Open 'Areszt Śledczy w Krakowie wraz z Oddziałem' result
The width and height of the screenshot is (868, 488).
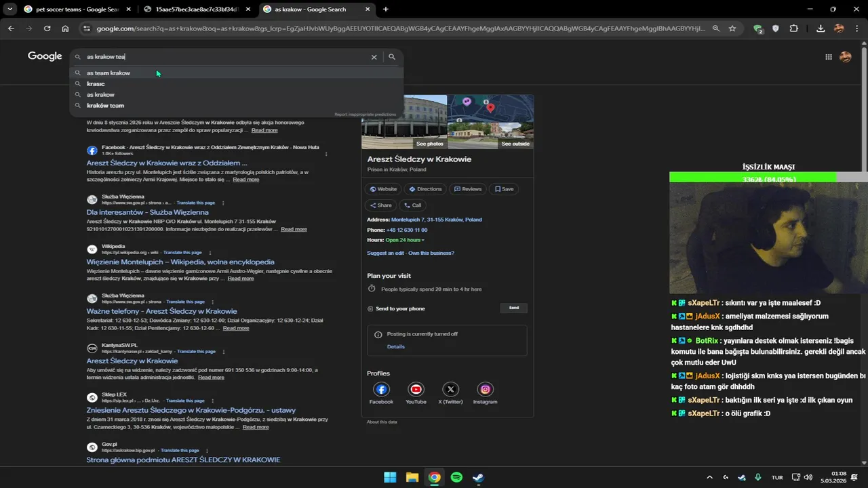coord(167,163)
